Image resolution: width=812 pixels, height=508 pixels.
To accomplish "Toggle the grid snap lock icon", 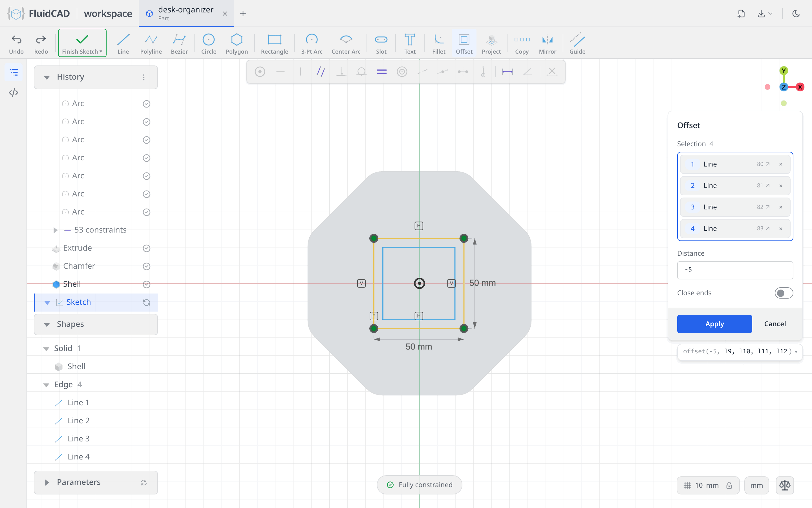I will coord(729,485).
